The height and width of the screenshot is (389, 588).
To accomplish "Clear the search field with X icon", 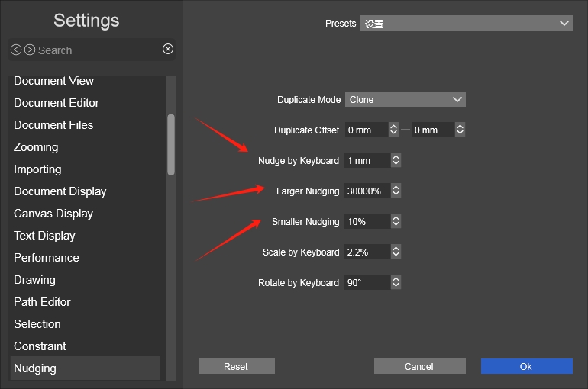I will point(168,49).
